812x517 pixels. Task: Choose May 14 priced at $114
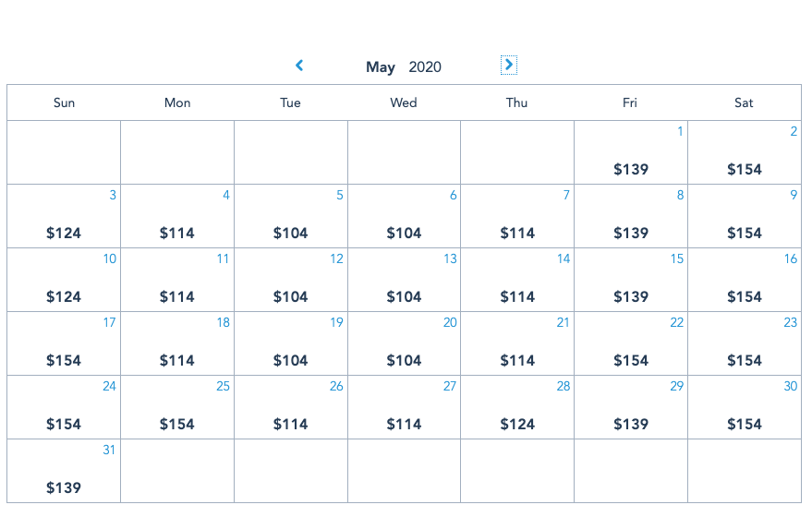[517, 281]
